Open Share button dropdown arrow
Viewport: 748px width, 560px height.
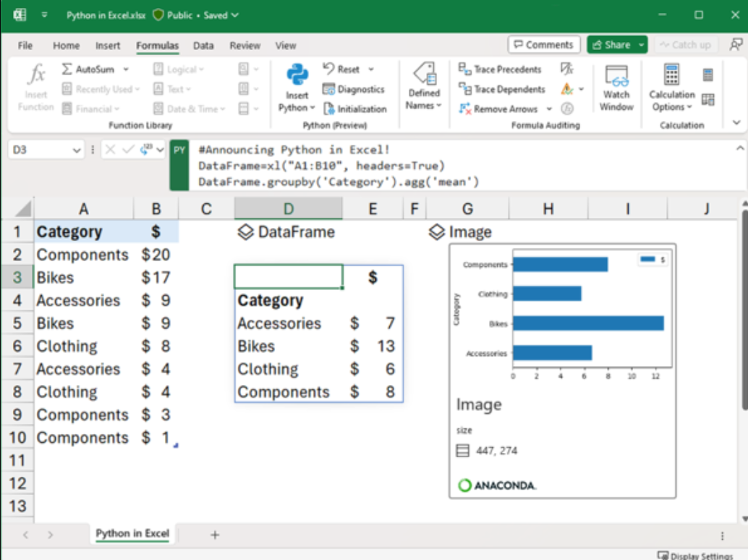click(642, 45)
